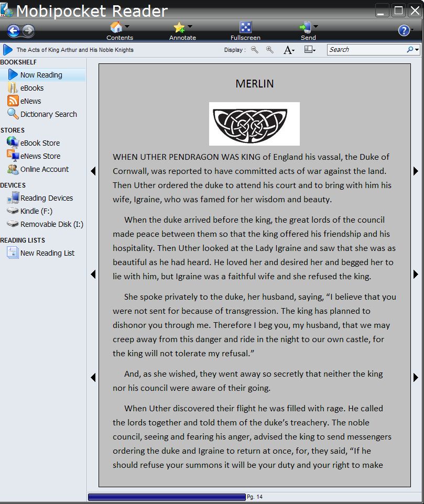Maximize the Mobipocket Reader window
Image resolution: width=424 pixels, height=504 pixels.
399,10
